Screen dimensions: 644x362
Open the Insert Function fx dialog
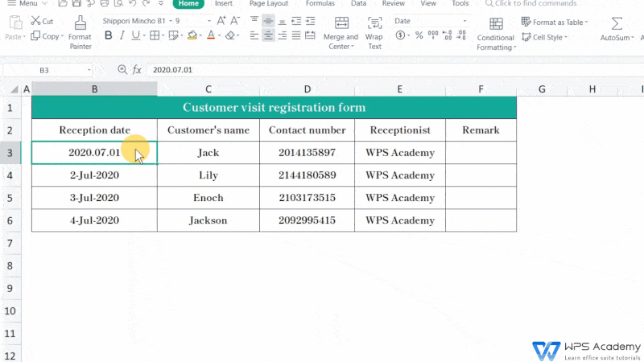[137, 70]
